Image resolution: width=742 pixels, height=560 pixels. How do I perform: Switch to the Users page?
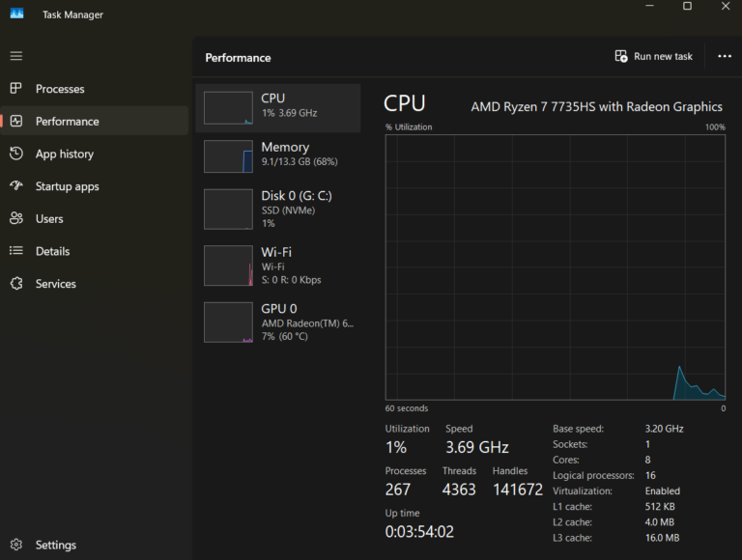95,218
